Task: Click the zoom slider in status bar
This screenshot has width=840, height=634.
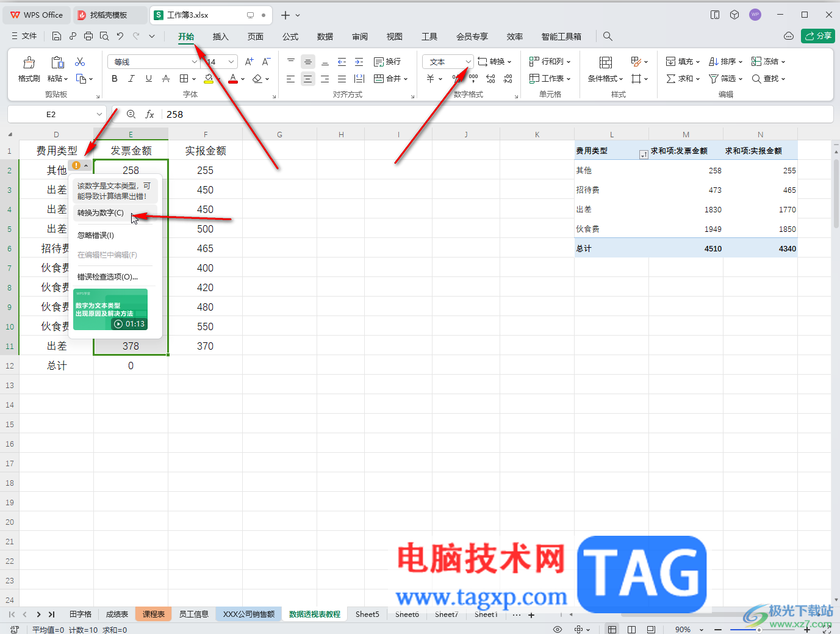Action: pyautogui.click(x=759, y=629)
